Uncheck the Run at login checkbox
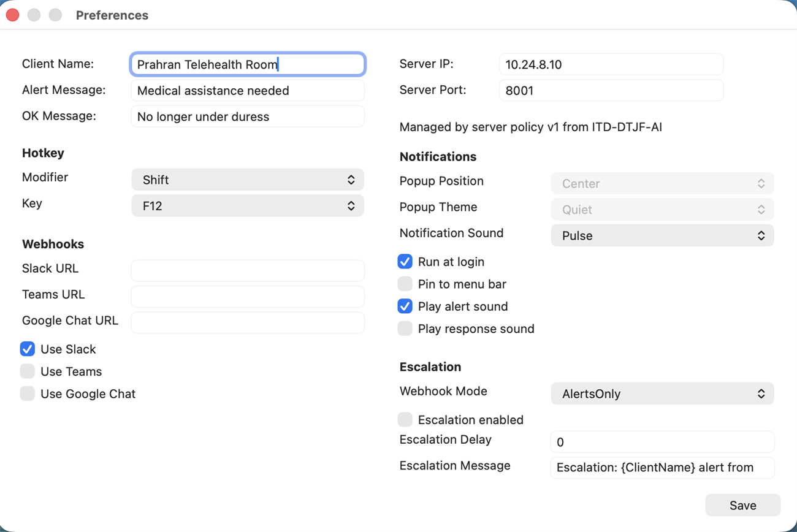 (405, 262)
